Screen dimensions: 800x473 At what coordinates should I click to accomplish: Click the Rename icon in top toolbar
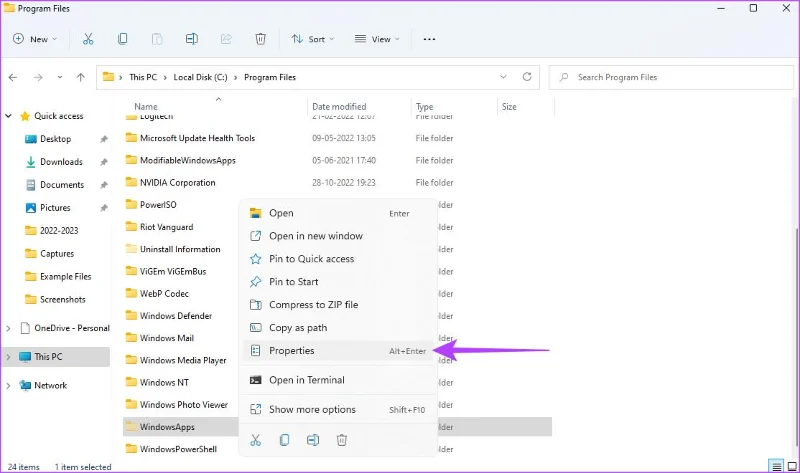[x=192, y=39]
